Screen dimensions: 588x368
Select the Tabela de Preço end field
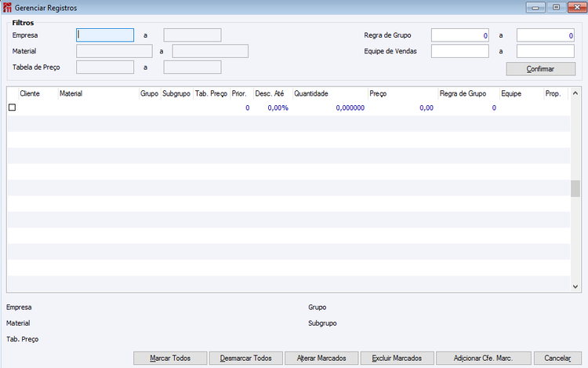point(192,67)
